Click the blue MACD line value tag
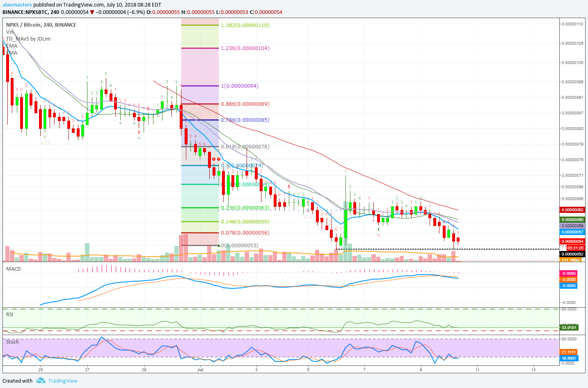 (569, 285)
